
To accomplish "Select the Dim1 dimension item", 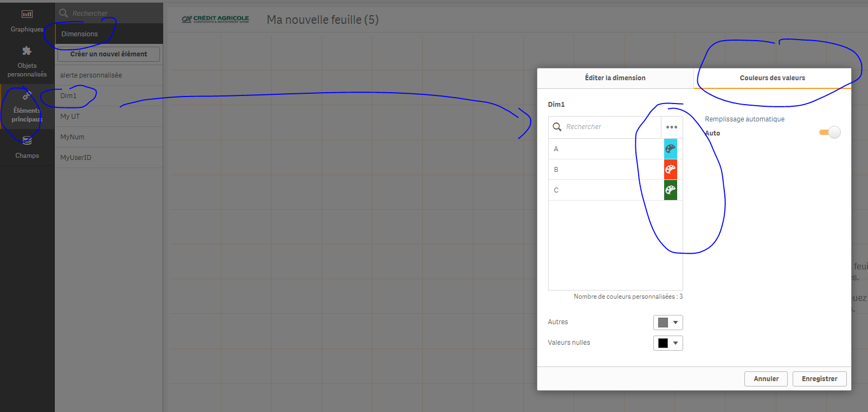I will click(108, 96).
